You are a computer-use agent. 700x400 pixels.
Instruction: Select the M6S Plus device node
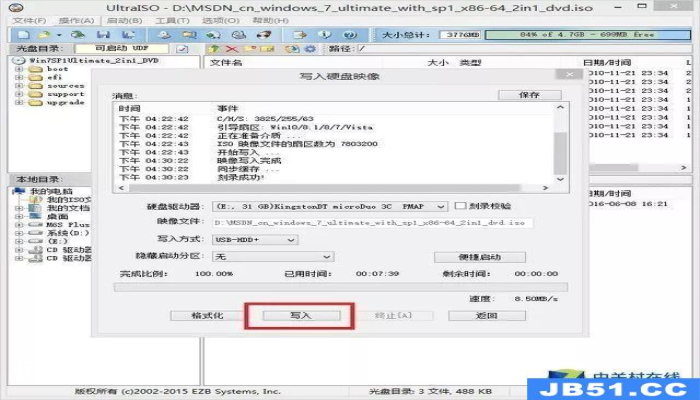pyautogui.click(x=68, y=225)
